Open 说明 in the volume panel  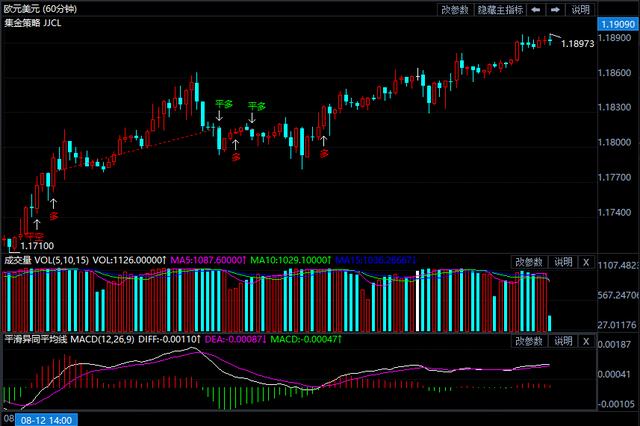pyautogui.click(x=563, y=262)
